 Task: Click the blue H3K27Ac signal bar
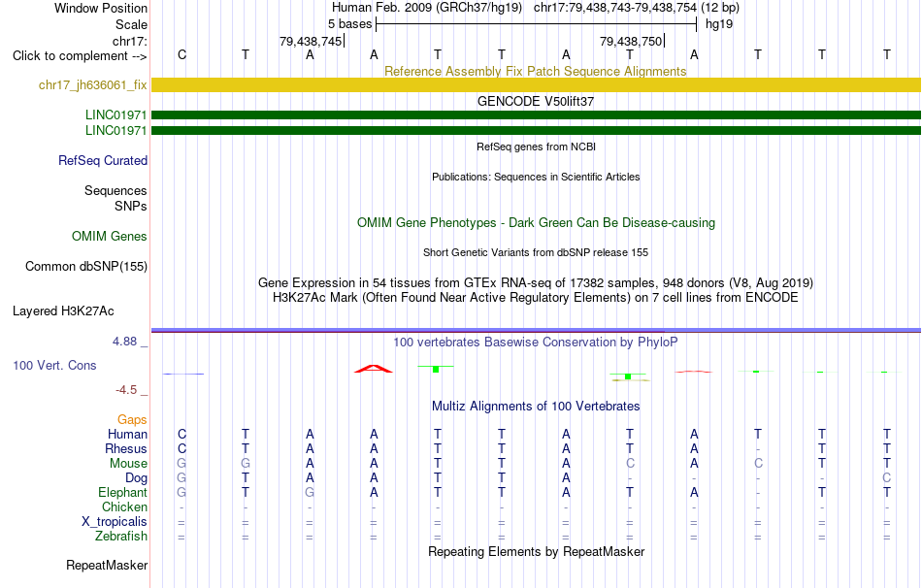coord(536,331)
